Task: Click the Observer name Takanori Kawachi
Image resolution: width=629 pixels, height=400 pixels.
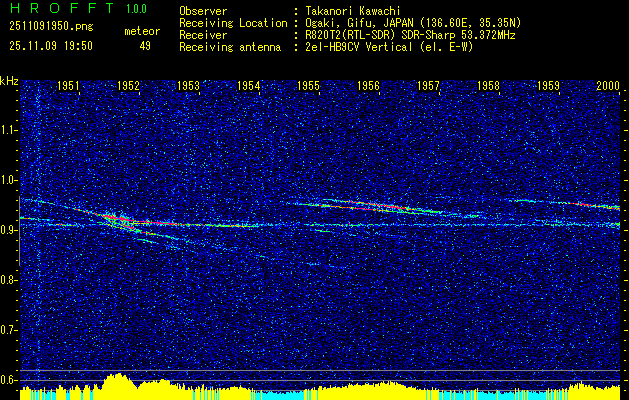Action: (351, 11)
